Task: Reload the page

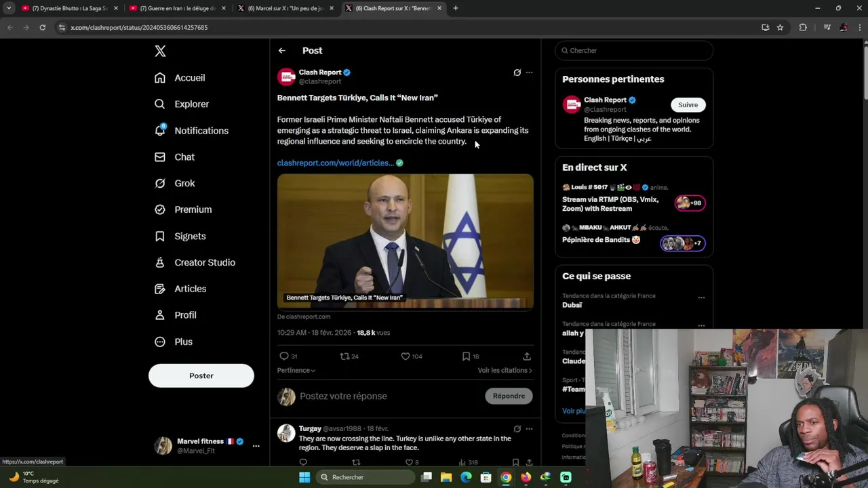Action: pos(42,28)
